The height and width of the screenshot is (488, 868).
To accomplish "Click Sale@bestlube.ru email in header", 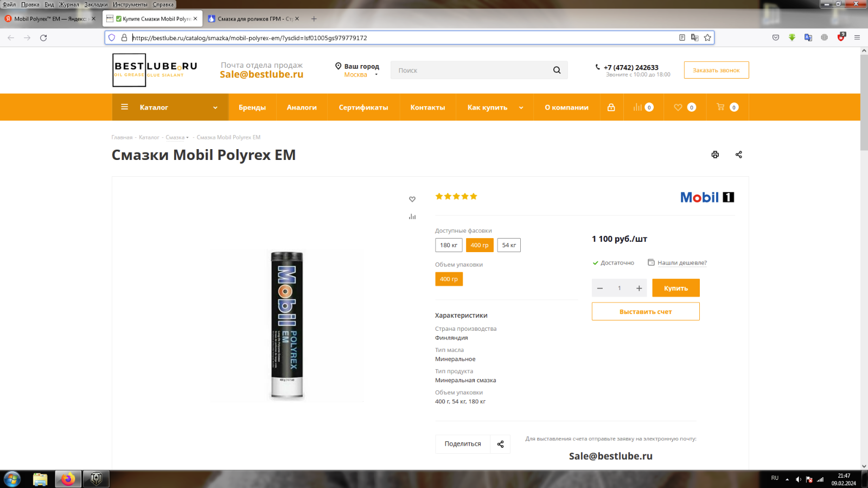I will tap(261, 74).
